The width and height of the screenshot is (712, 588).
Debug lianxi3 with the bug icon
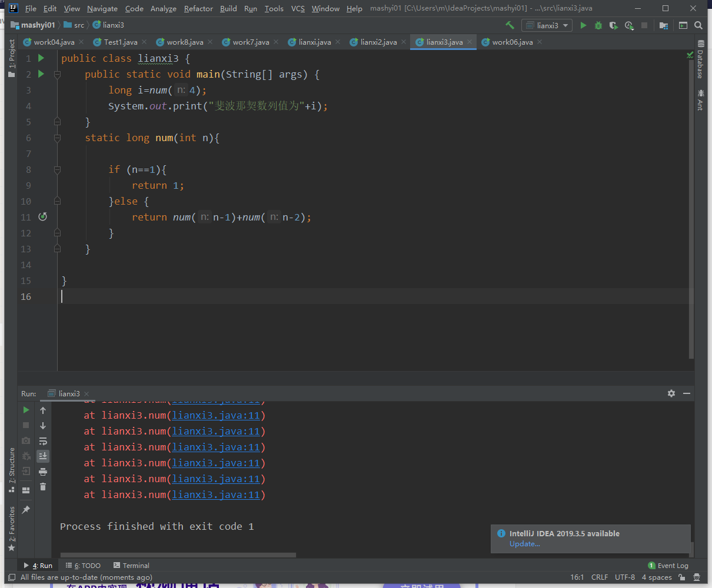[x=598, y=25]
